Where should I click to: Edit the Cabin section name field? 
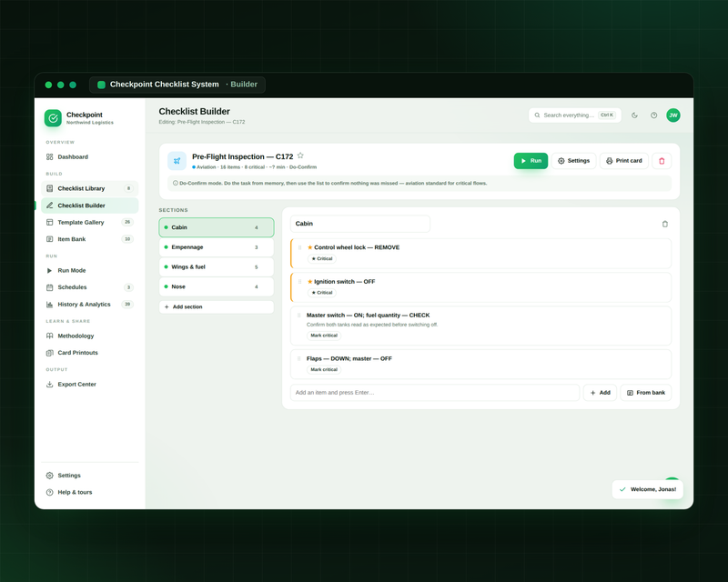coord(360,224)
